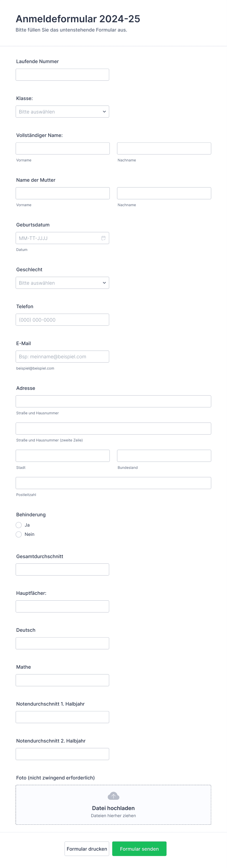Click the E-Mail input field
This screenshot has height=868, width=227.
tap(62, 357)
